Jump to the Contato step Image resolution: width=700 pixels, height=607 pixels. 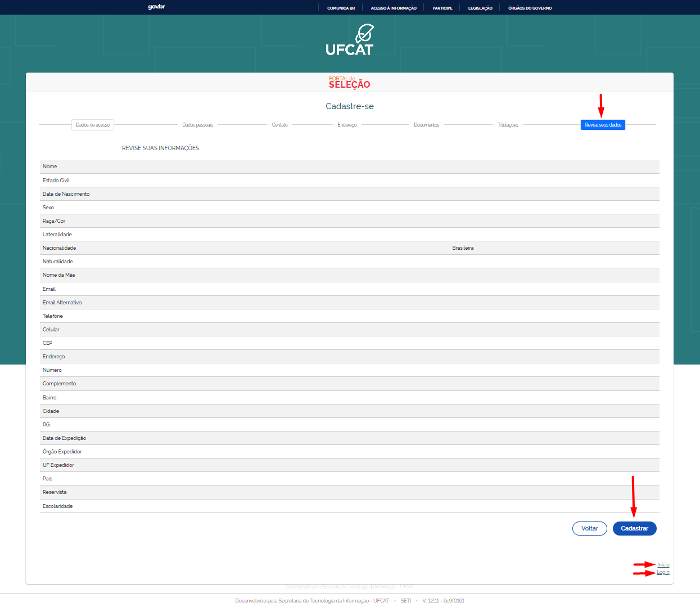tap(279, 125)
